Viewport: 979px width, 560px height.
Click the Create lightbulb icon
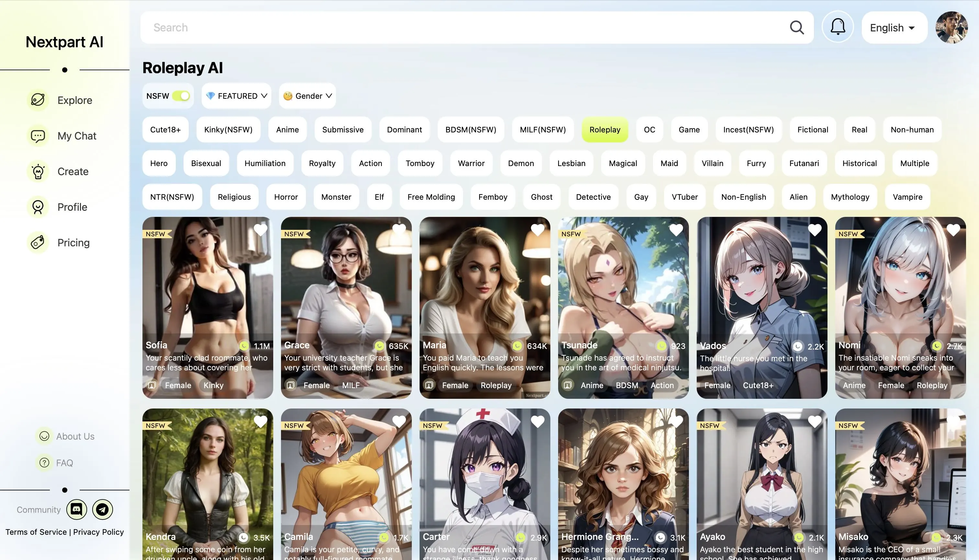click(x=38, y=172)
